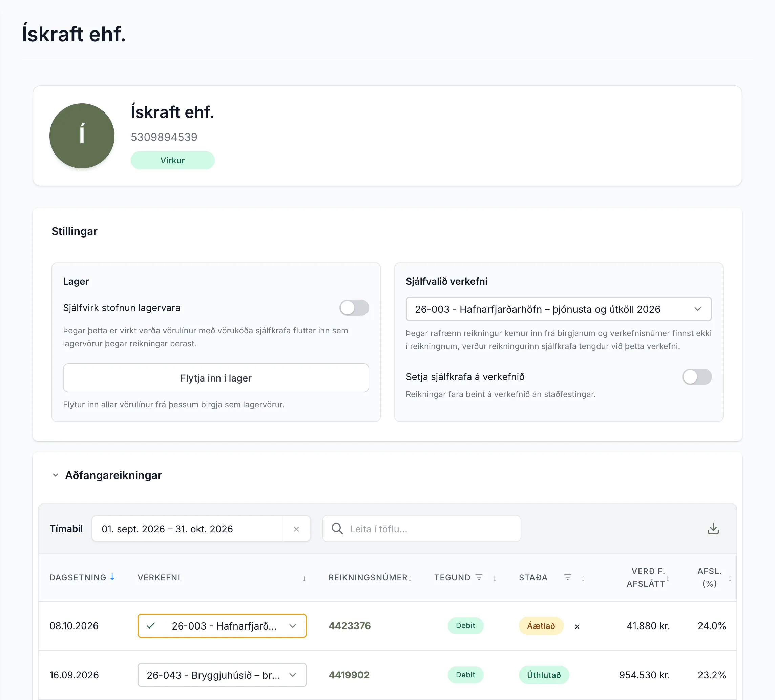
Task: Click the discount value 23.2%
Action: pyautogui.click(x=712, y=675)
